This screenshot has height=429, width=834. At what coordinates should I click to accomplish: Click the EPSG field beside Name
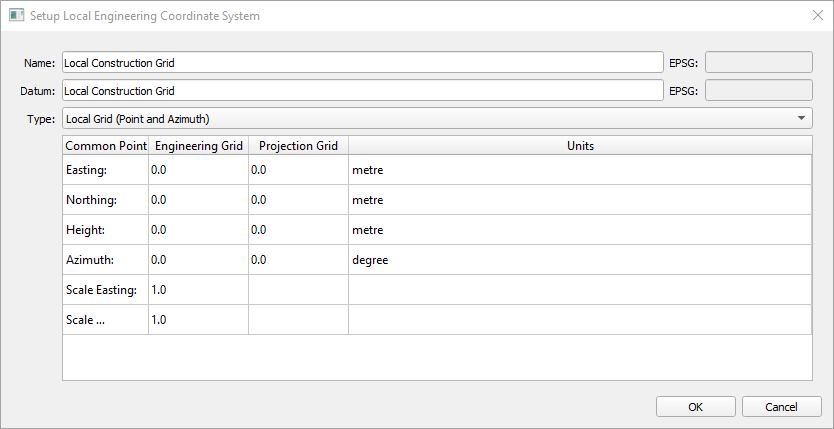coord(758,62)
